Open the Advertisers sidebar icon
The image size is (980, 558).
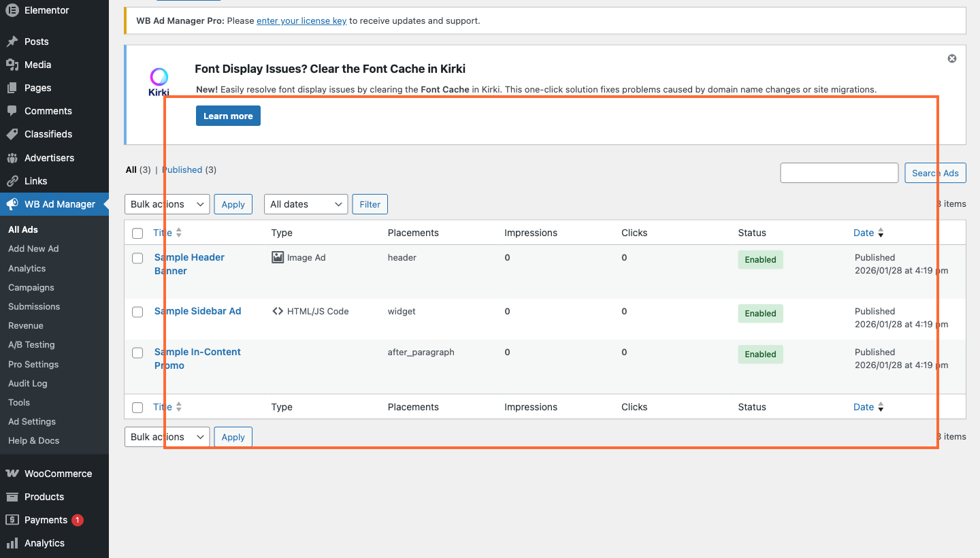(x=11, y=158)
